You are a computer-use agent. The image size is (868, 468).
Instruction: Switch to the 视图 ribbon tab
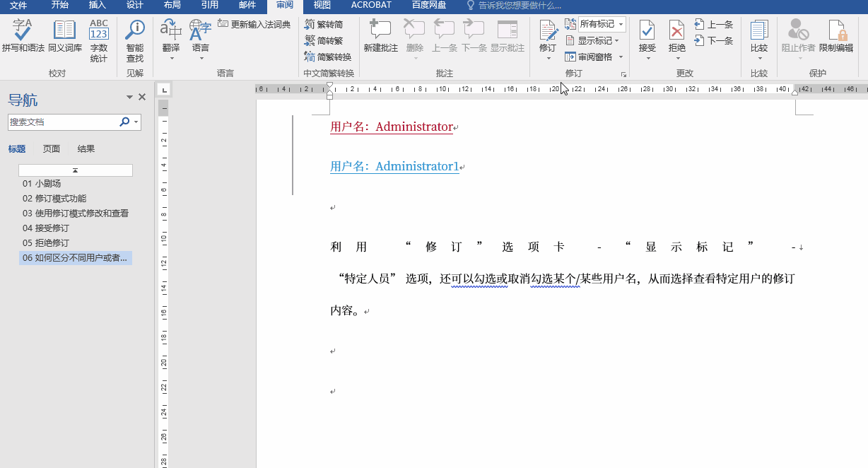pos(322,5)
